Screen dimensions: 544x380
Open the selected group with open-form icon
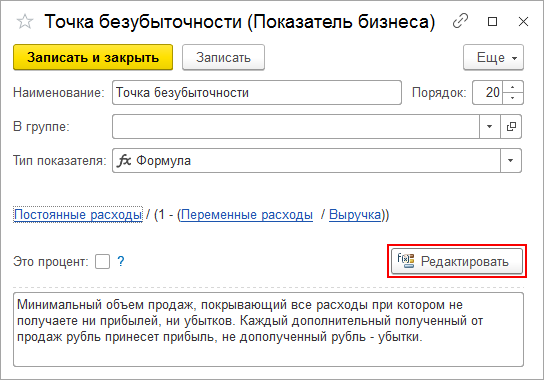click(x=511, y=127)
